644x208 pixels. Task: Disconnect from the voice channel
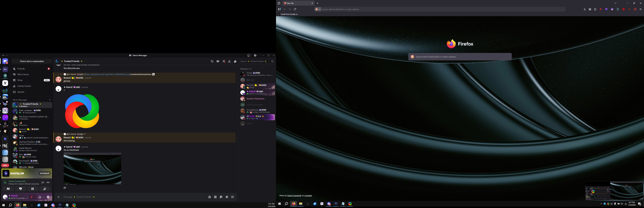(x=48, y=183)
